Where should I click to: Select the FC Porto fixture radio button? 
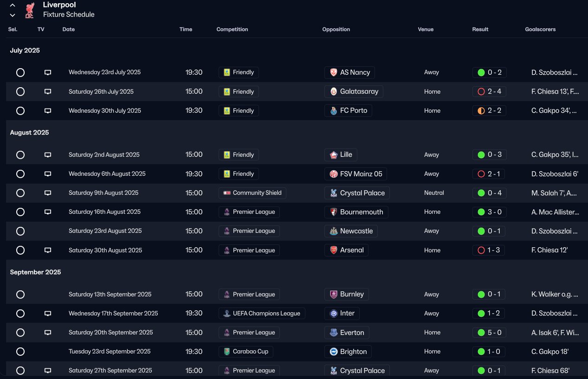tap(20, 111)
